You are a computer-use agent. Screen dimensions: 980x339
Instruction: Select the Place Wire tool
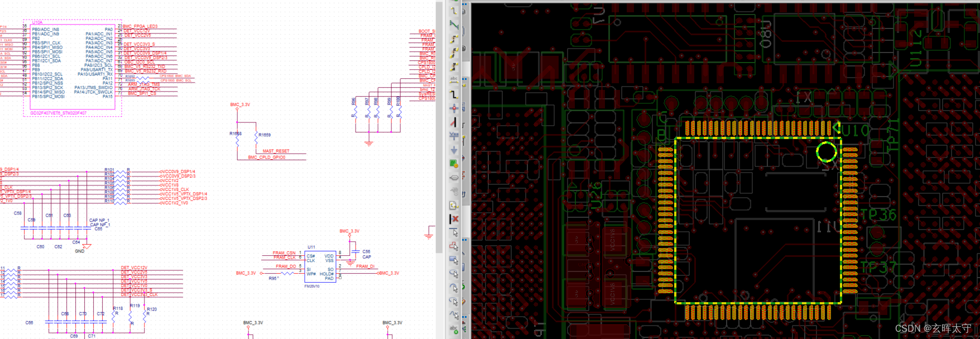pyautogui.click(x=454, y=11)
